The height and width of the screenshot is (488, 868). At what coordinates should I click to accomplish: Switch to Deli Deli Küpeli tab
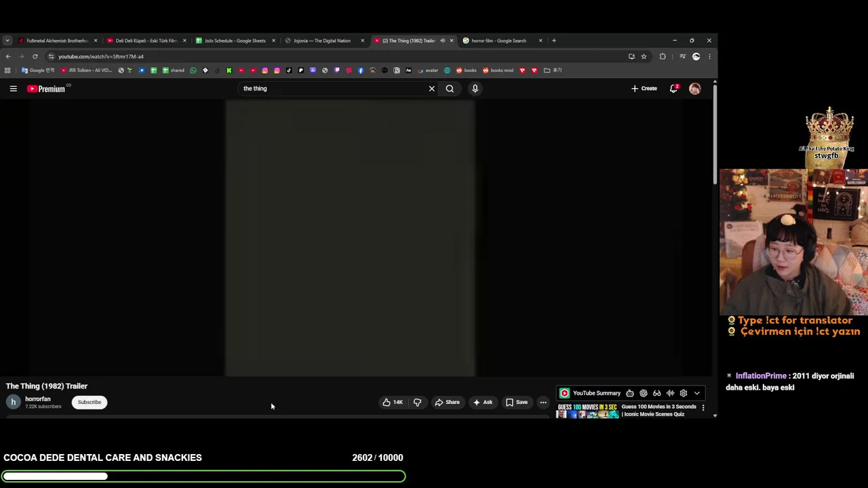(146, 41)
